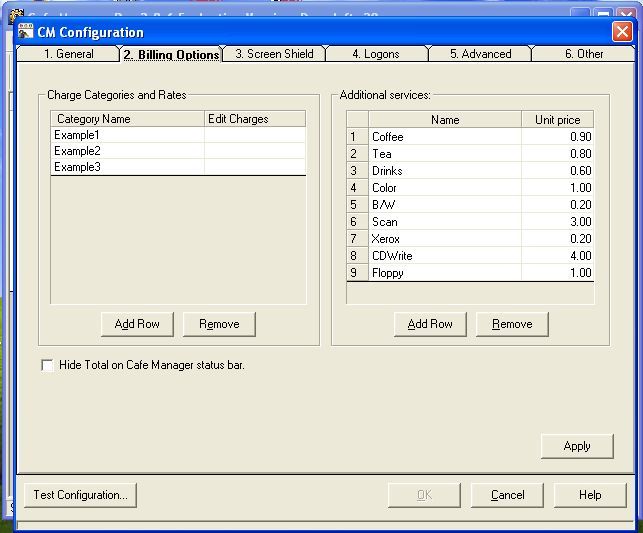Image resolution: width=643 pixels, height=533 pixels.
Task: Click Add Row under Charge Categories
Action: pyautogui.click(x=137, y=324)
